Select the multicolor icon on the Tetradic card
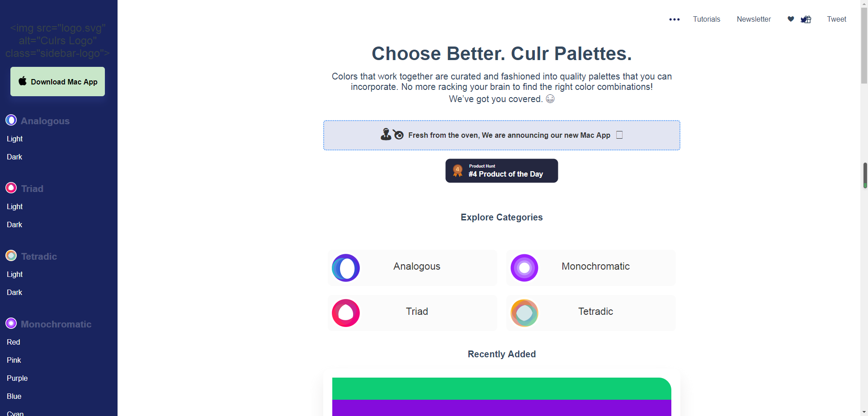This screenshot has height=416, width=868. (x=524, y=313)
